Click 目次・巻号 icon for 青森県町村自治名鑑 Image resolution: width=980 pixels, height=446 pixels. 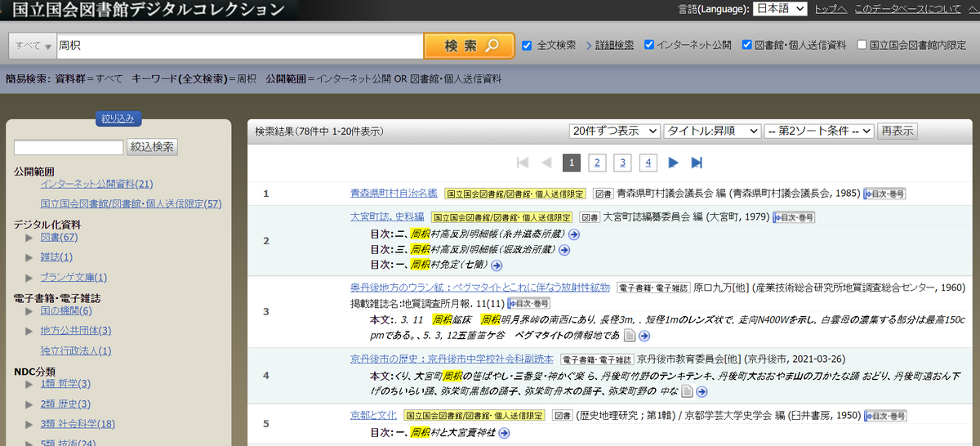(x=884, y=194)
